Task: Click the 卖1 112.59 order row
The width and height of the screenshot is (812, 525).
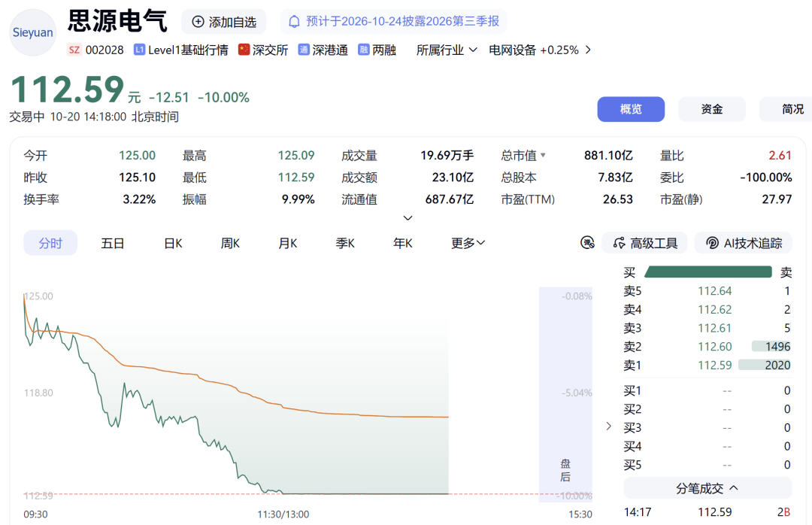Action: coord(707,365)
